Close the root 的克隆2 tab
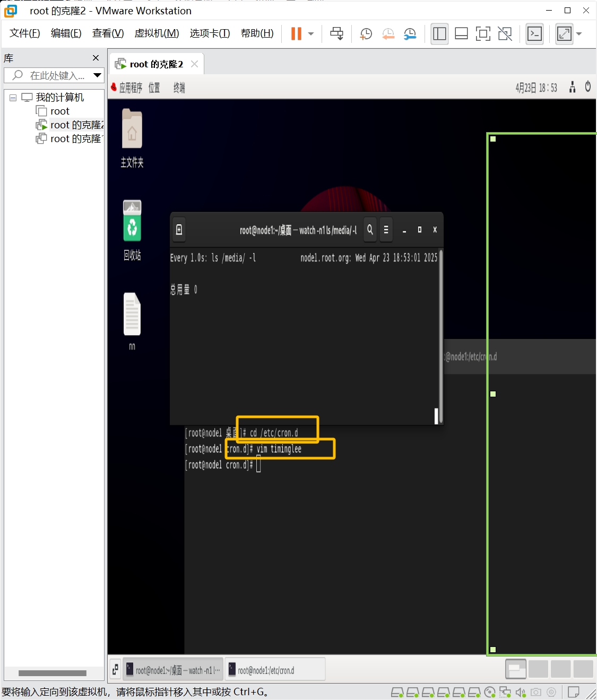The image size is (597, 700). [195, 64]
